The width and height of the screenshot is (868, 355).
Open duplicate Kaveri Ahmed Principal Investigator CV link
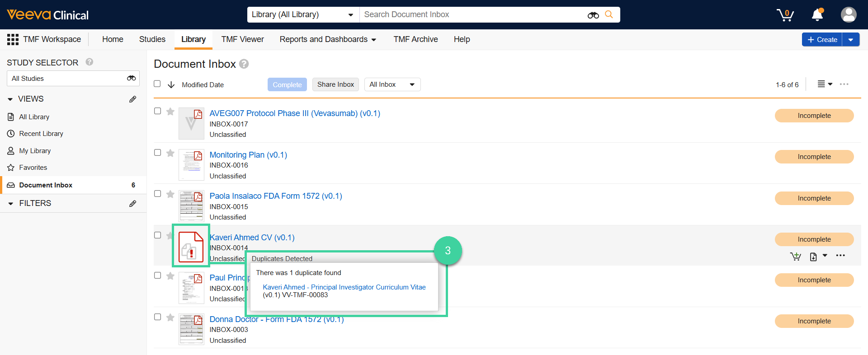point(344,287)
